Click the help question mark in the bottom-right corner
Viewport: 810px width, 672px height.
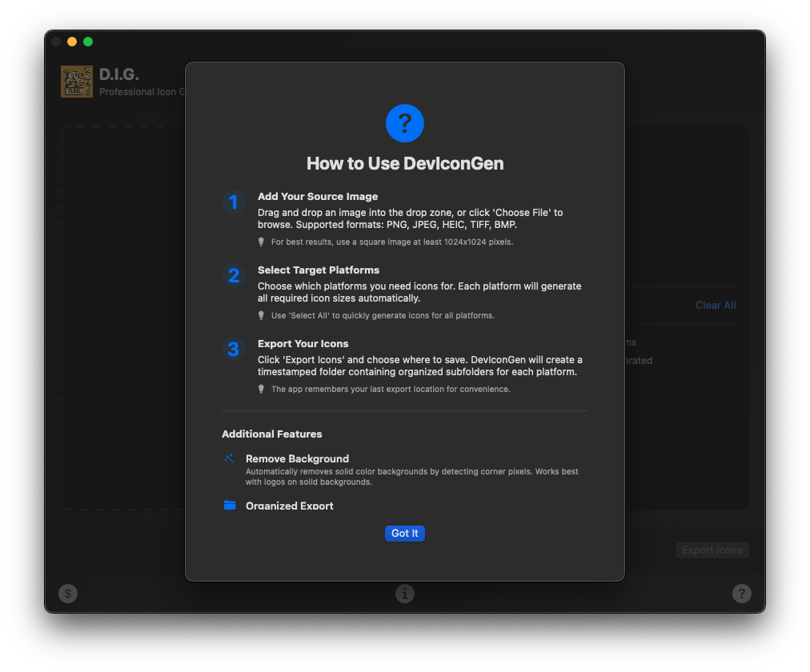tap(742, 594)
